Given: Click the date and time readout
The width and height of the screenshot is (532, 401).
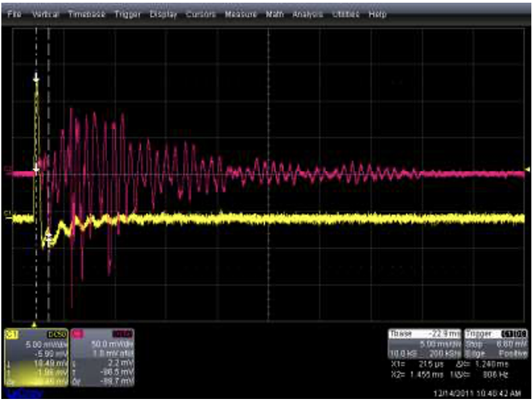Looking at the screenshot, I should click(x=479, y=392).
